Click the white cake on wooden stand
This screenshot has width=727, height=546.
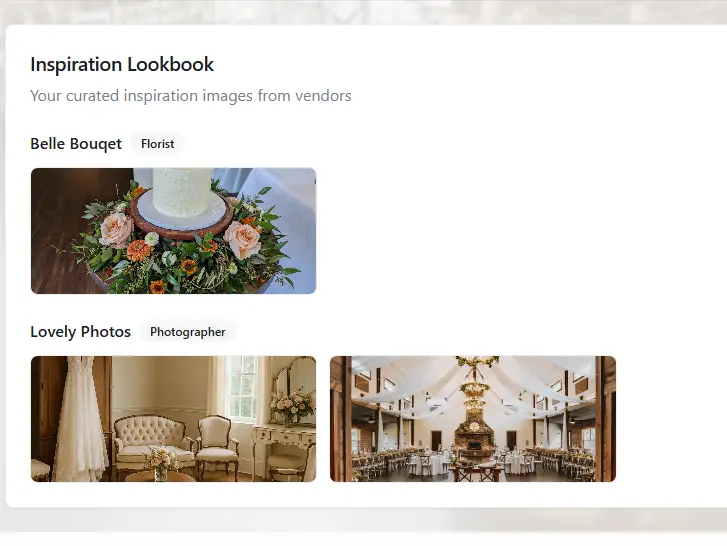(x=182, y=194)
